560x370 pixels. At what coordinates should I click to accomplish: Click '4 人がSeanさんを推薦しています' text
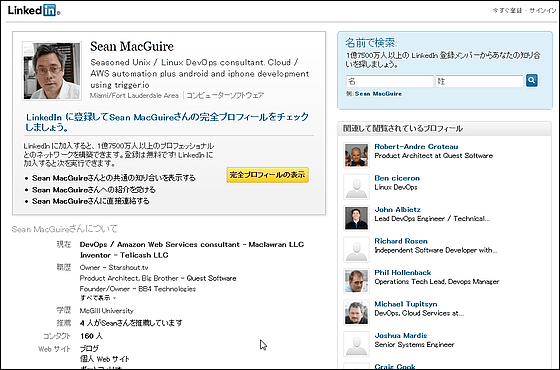131,323
